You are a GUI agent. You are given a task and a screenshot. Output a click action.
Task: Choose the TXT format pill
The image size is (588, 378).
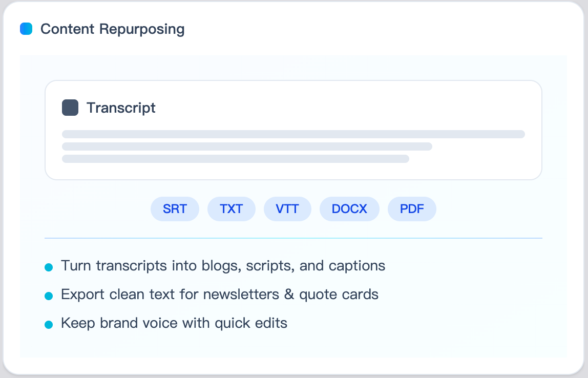[231, 209]
